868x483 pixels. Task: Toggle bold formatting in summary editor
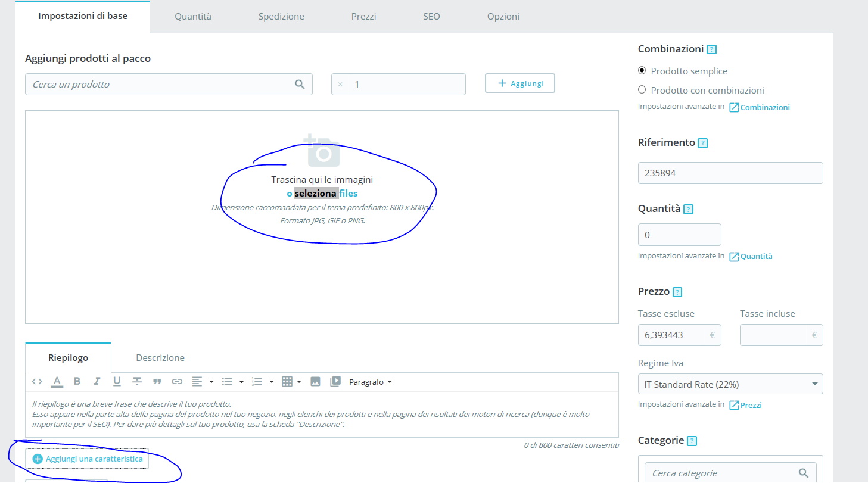[x=77, y=382]
